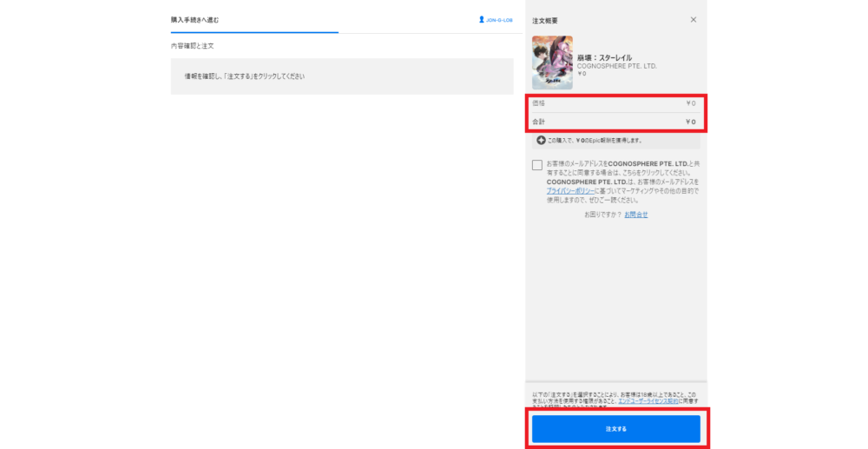Click the 価格 price row
The image size is (868, 449).
[615, 103]
